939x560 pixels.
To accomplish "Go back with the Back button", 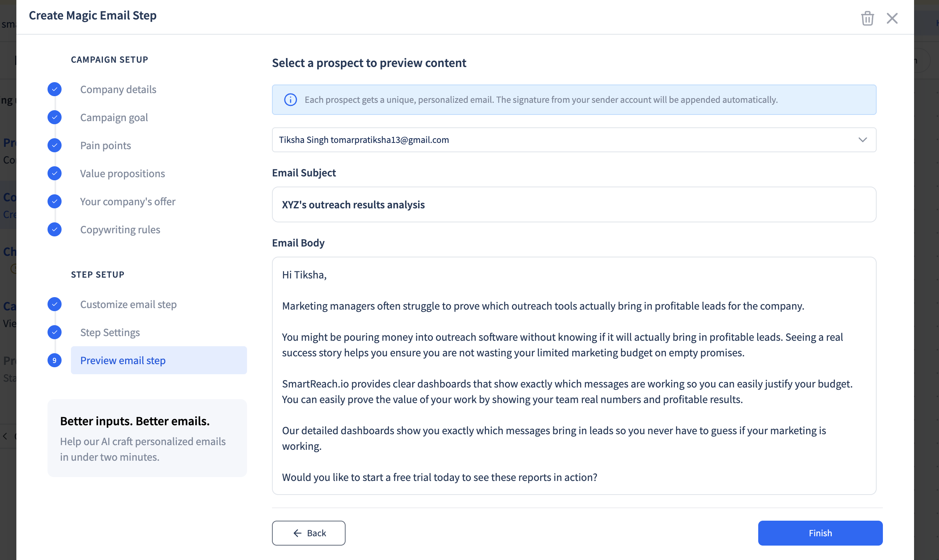I will (309, 533).
